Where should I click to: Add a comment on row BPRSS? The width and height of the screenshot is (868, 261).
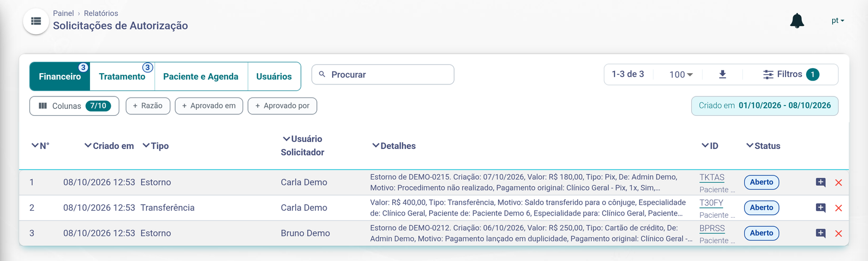pos(821,233)
